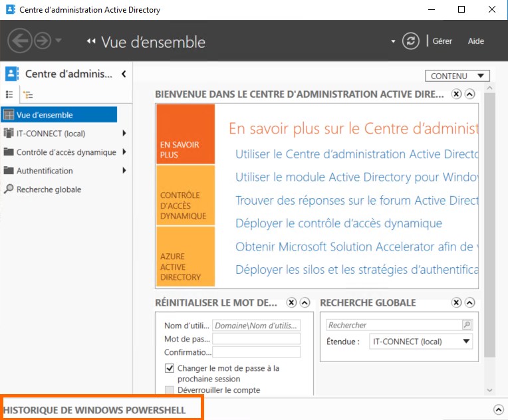Open link Trouver des réponses sur le forum
508x420 pixels.
point(356,201)
